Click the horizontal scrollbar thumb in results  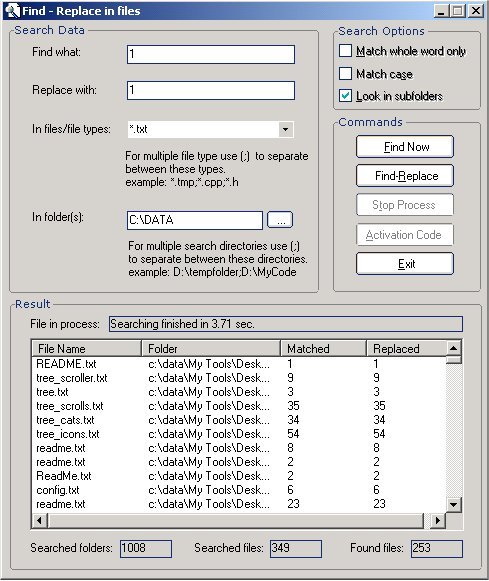pos(236,521)
